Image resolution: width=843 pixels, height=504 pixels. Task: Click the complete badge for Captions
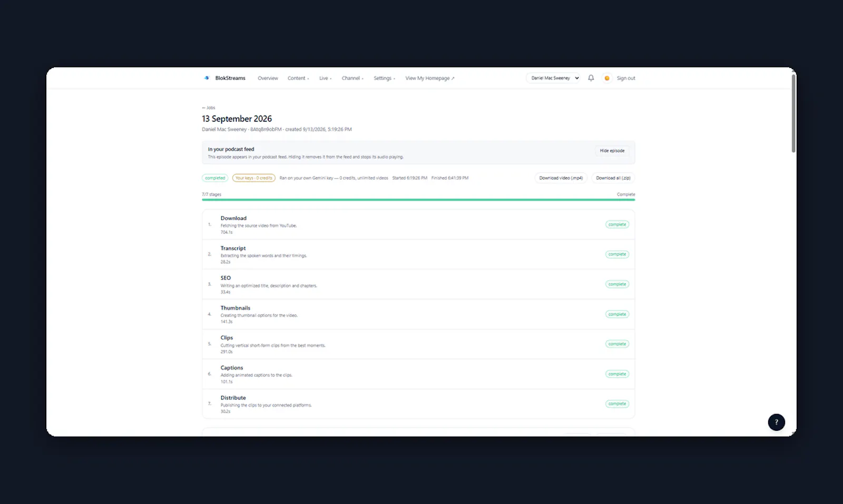pyautogui.click(x=617, y=374)
